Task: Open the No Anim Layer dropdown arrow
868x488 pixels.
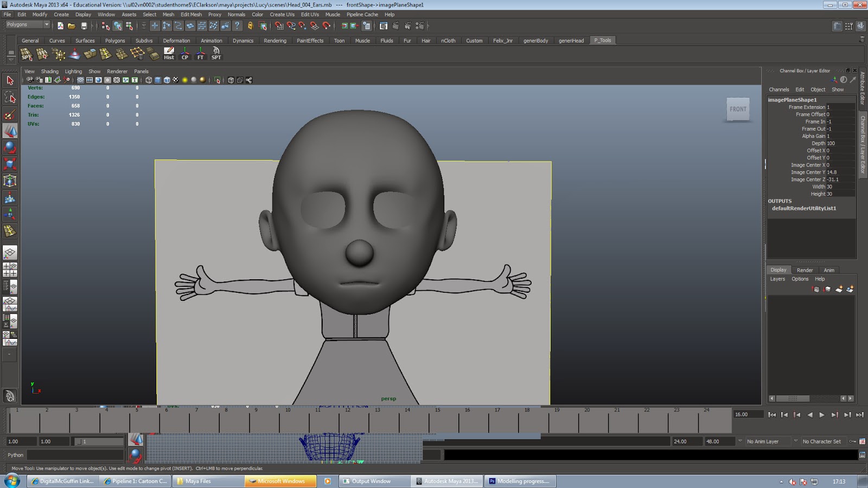Action: click(740, 441)
